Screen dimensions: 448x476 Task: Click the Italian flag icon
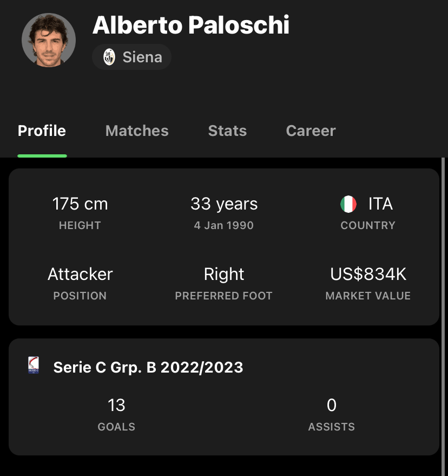coord(348,204)
